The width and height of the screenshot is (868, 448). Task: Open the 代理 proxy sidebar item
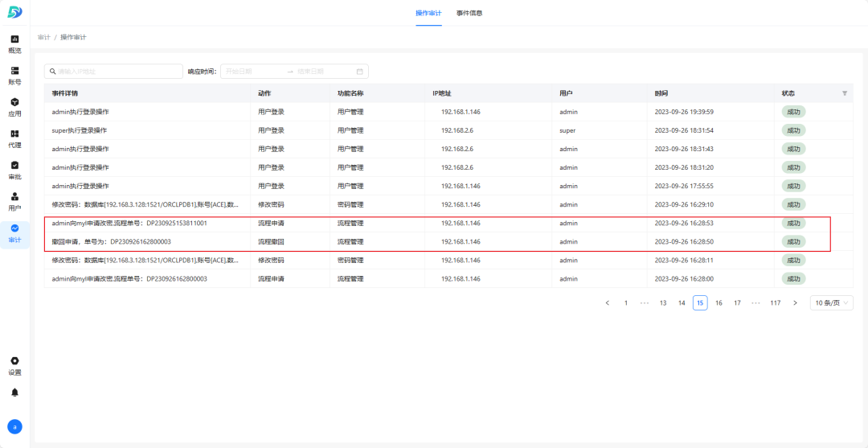15,138
